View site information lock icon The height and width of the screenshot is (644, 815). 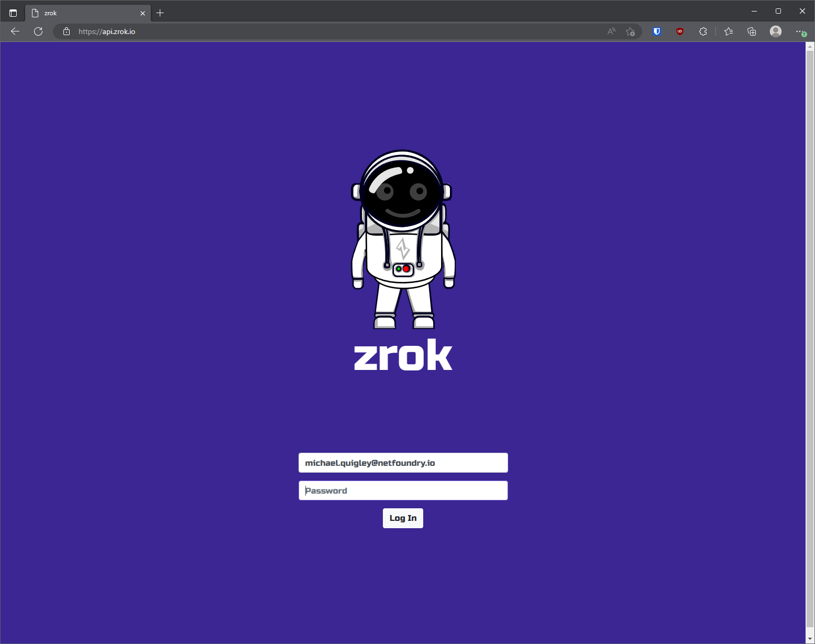(x=67, y=31)
